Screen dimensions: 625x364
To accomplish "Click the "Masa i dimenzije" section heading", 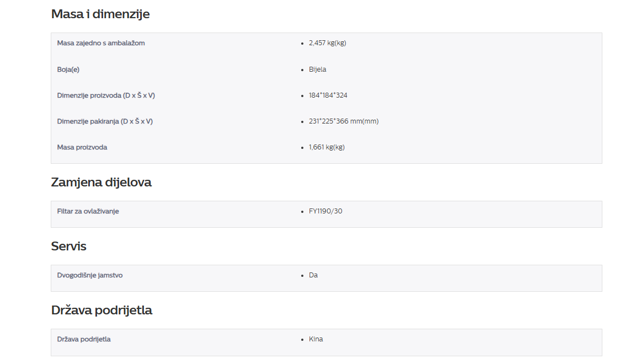I will (x=100, y=14).
